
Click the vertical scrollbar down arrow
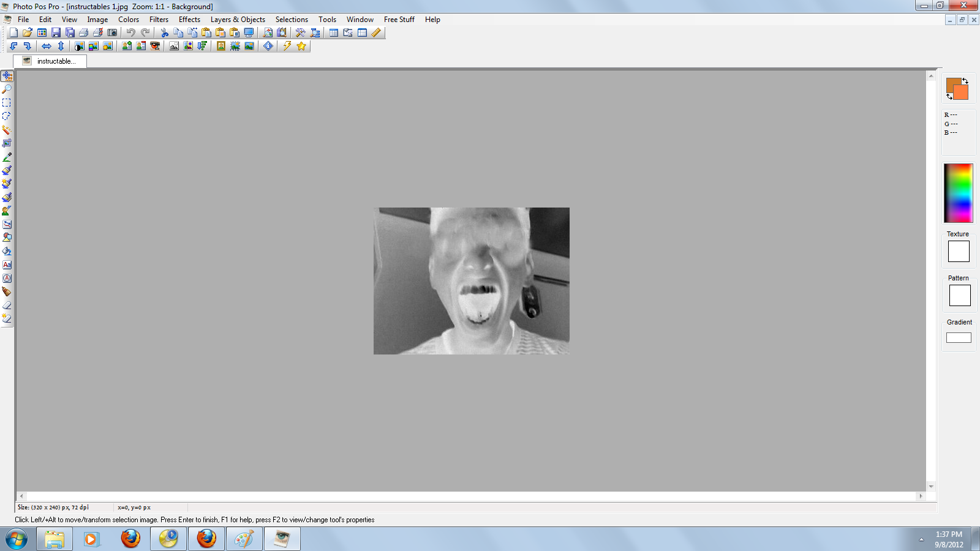[931, 487]
